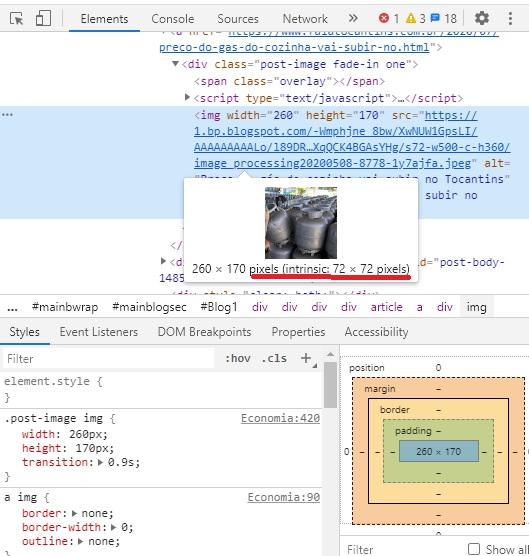The height and width of the screenshot is (556, 529).
Task: Open the Accessibility tab
Action: point(376,332)
